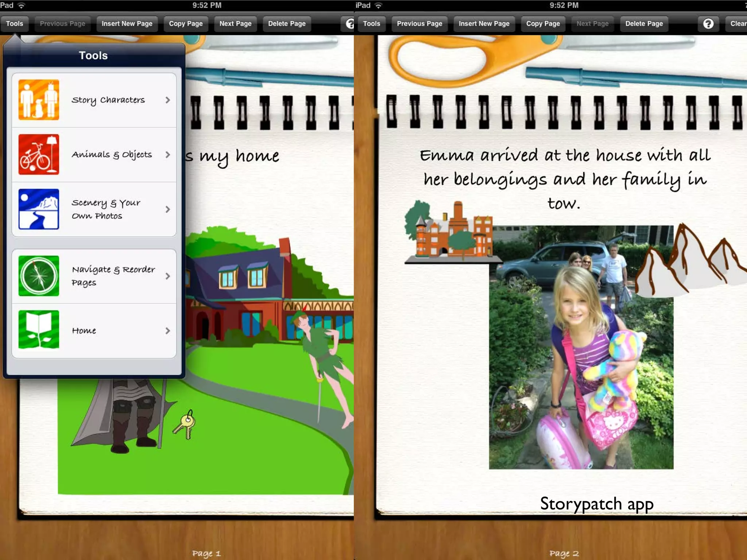This screenshot has height=560, width=747.
Task: Select the caped knight character on page 1
Action: (x=124, y=416)
